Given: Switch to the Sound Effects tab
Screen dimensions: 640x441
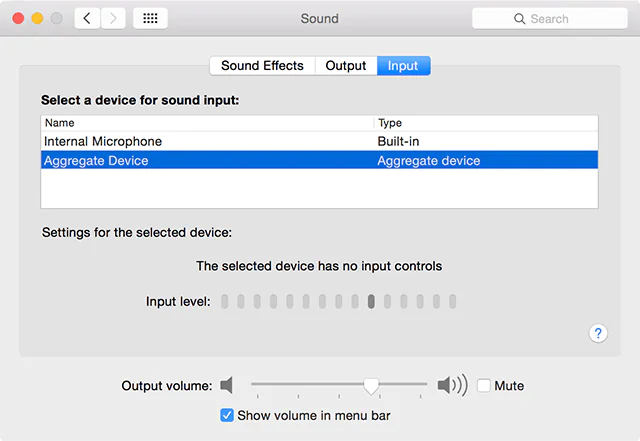Looking at the screenshot, I should pyautogui.click(x=262, y=66).
